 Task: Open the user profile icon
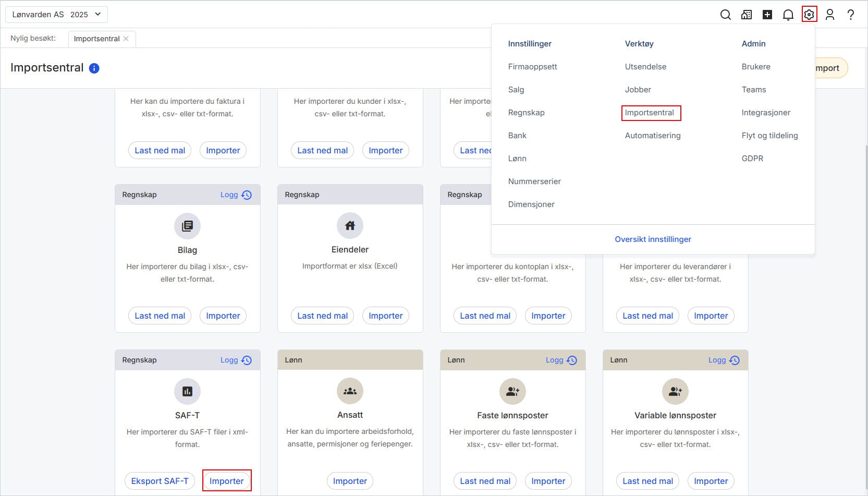tap(829, 15)
